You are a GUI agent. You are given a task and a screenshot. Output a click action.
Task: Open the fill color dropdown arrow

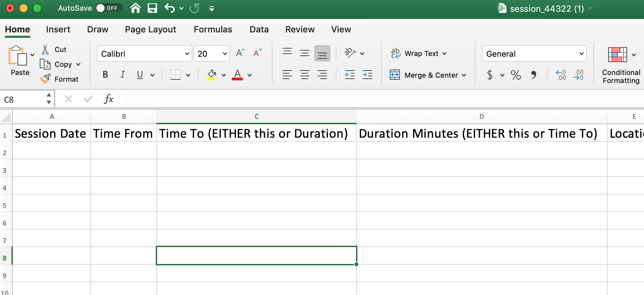(x=224, y=75)
